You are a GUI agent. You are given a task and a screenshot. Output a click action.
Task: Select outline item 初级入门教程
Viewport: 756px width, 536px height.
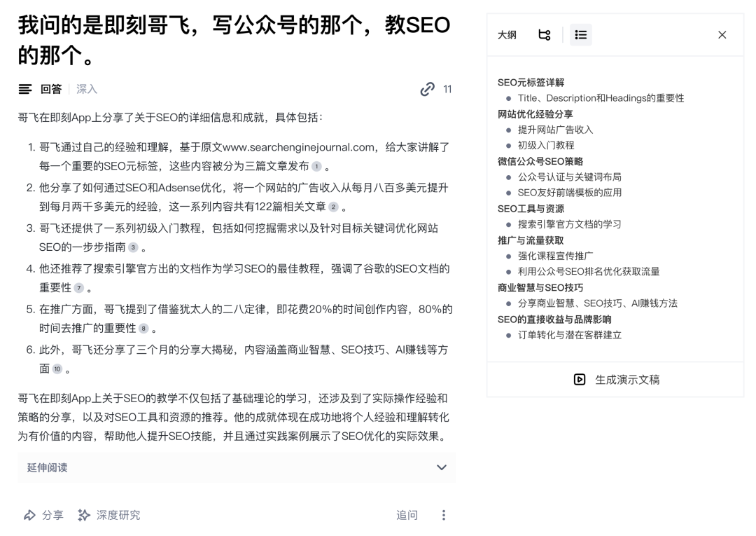click(546, 145)
